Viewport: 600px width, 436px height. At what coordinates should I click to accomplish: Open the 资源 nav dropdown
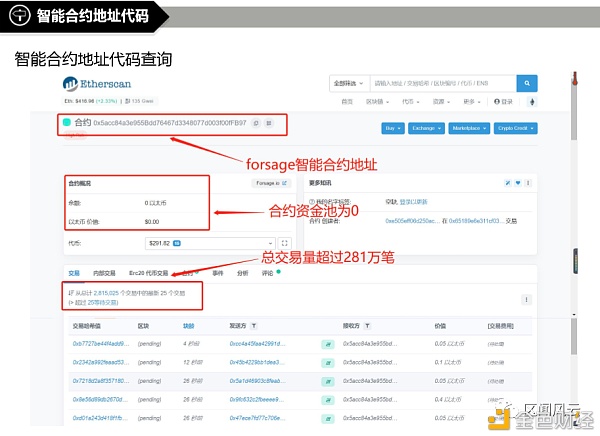(x=441, y=101)
